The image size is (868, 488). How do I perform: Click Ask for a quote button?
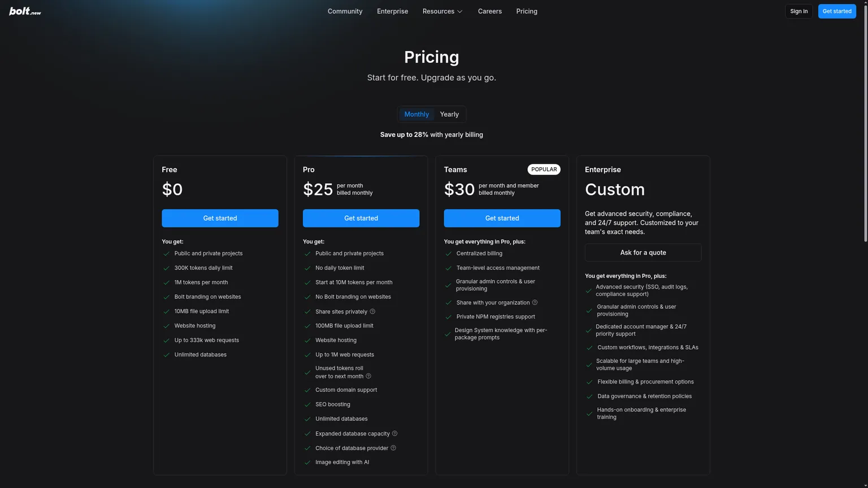pyautogui.click(x=643, y=252)
